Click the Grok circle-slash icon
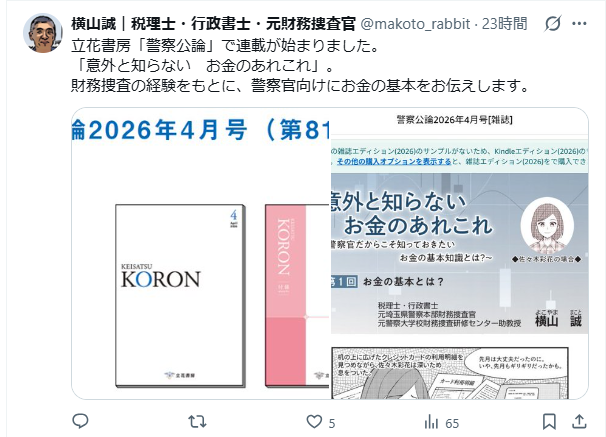The image size is (606, 437). pyautogui.click(x=553, y=24)
